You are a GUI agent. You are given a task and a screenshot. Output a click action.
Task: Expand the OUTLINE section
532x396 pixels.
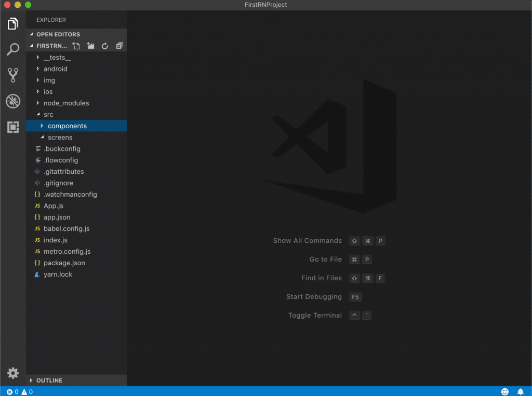(x=49, y=380)
